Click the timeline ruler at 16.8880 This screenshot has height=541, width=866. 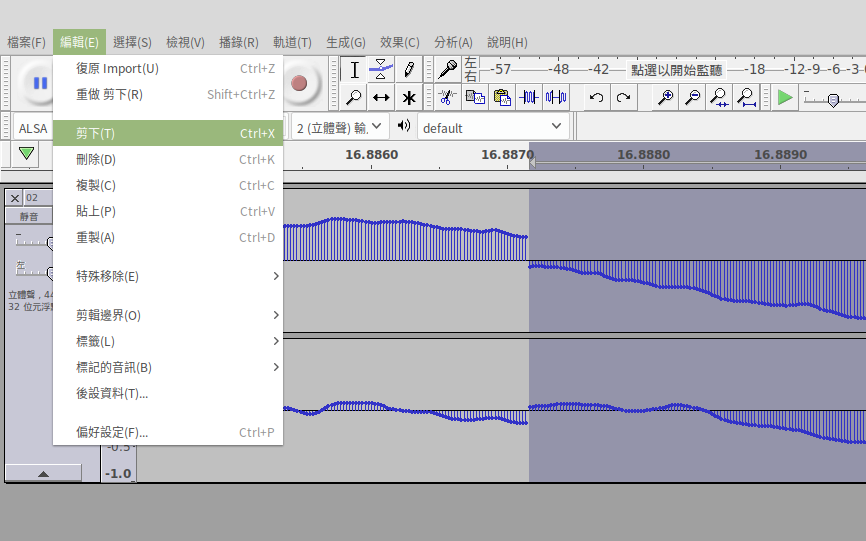click(x=643, y=155)
